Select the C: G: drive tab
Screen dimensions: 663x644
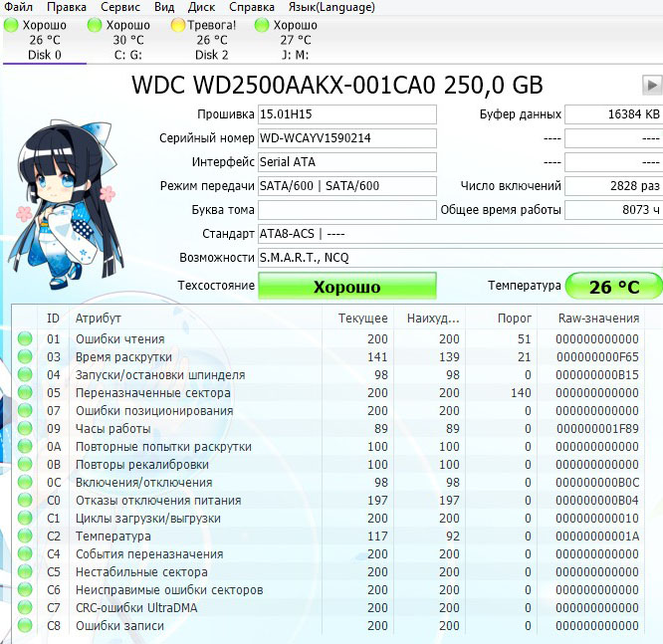(128, 40)
